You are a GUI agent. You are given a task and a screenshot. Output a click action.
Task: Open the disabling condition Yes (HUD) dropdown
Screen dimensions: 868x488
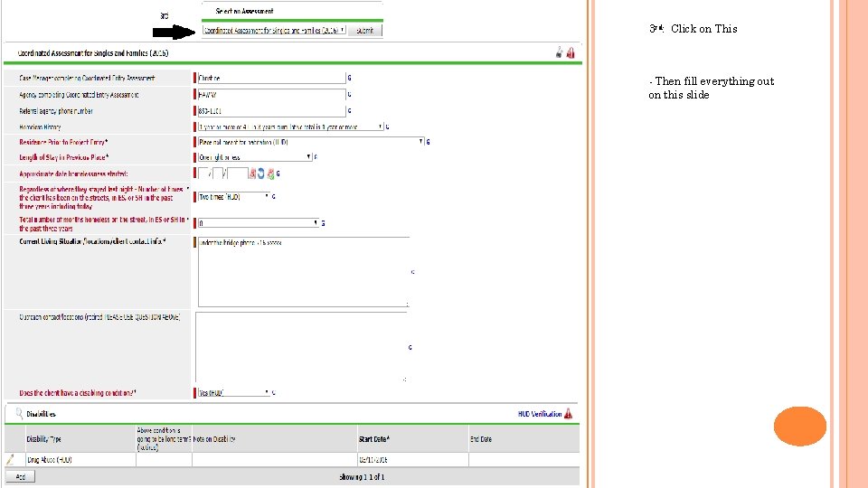(233, 392)
